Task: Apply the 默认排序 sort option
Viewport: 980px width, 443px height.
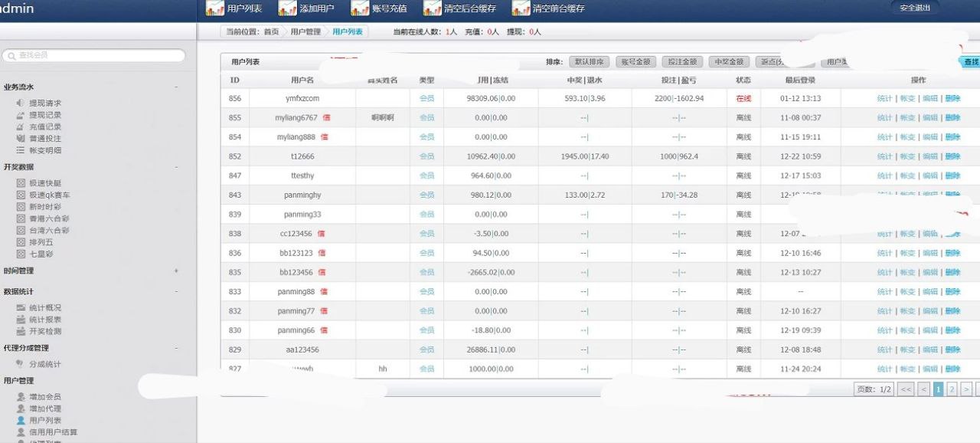Action: click(x=589, y=62)
